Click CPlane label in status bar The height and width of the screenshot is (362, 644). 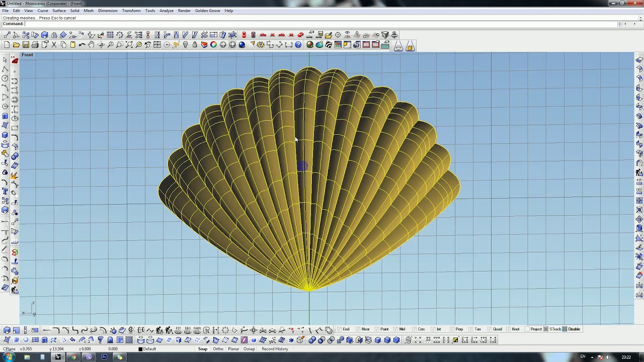pyautogui.click(x=9, y=349)
